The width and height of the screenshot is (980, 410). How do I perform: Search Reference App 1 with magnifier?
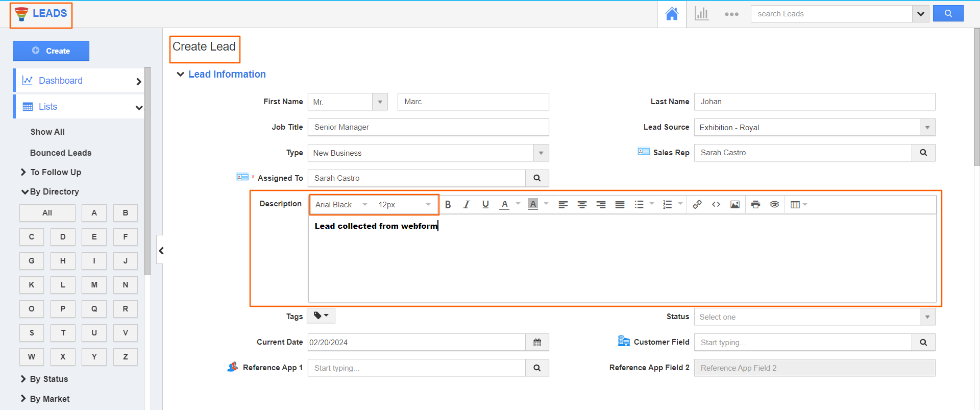tap(537, 368)
